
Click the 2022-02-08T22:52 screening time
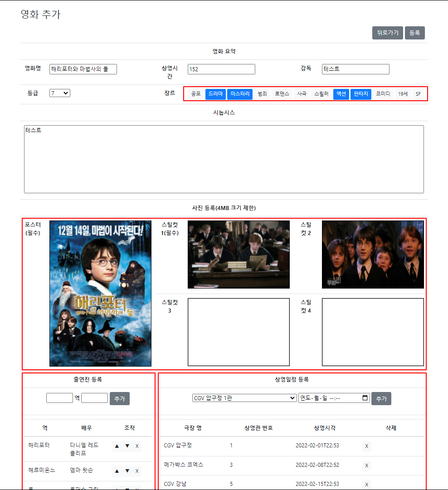(317, 465)
